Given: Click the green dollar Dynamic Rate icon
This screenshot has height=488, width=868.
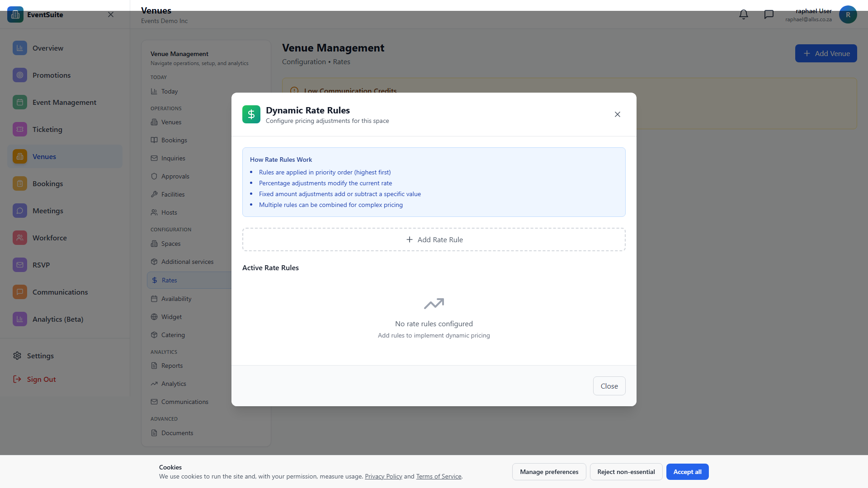Looking at the screenshot, I should (x=251, y=114).
